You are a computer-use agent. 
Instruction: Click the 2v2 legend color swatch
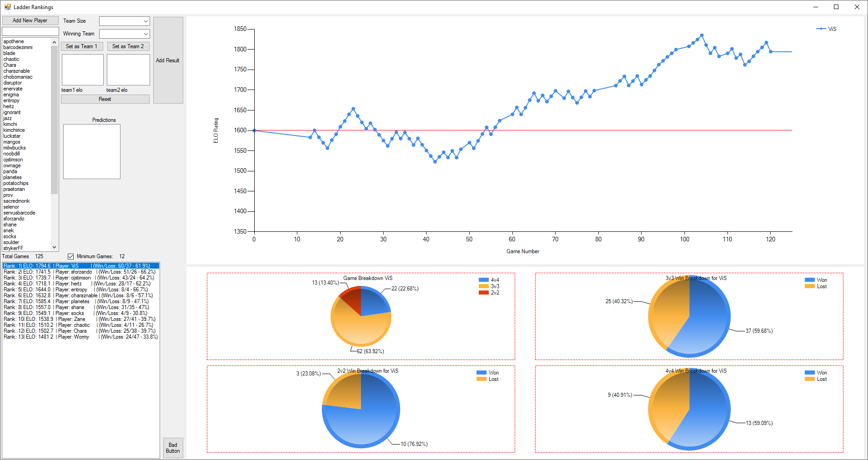tap(483, 293)
